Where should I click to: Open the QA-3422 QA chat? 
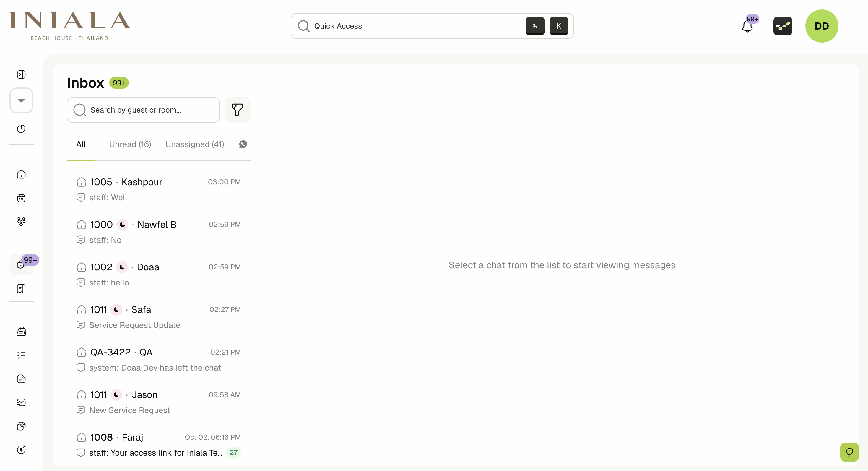pos(158,360)
